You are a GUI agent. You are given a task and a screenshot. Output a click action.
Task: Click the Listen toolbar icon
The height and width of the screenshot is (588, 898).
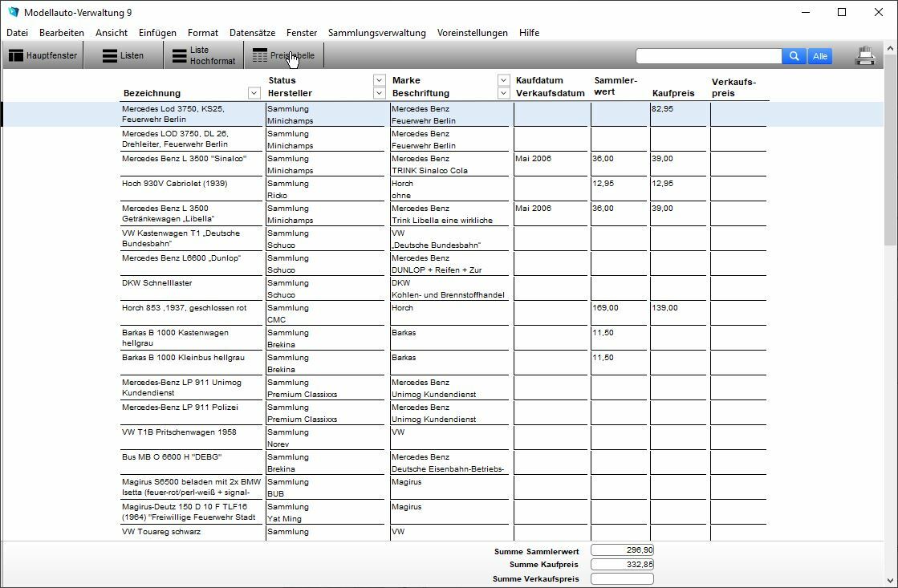coord(110,55)
